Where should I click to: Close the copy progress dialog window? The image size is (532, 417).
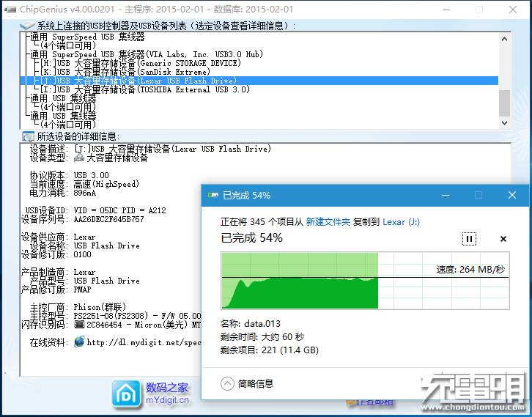(x=511, y=195)
